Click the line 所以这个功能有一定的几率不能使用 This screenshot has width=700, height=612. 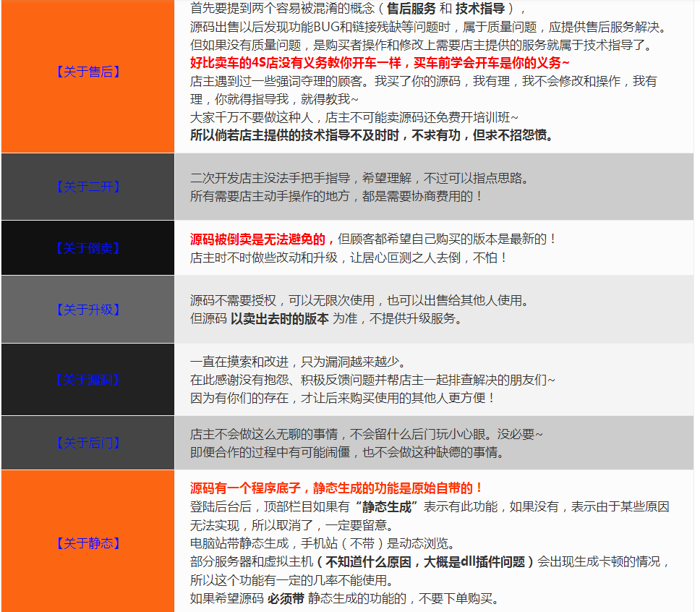coord(292,580)
